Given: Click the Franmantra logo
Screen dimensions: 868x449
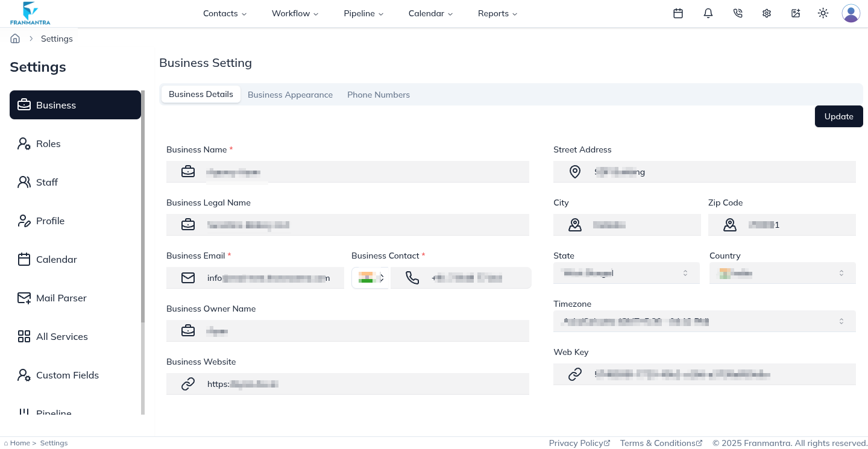Looking at the screenshot, I should (x=30, y=13).
